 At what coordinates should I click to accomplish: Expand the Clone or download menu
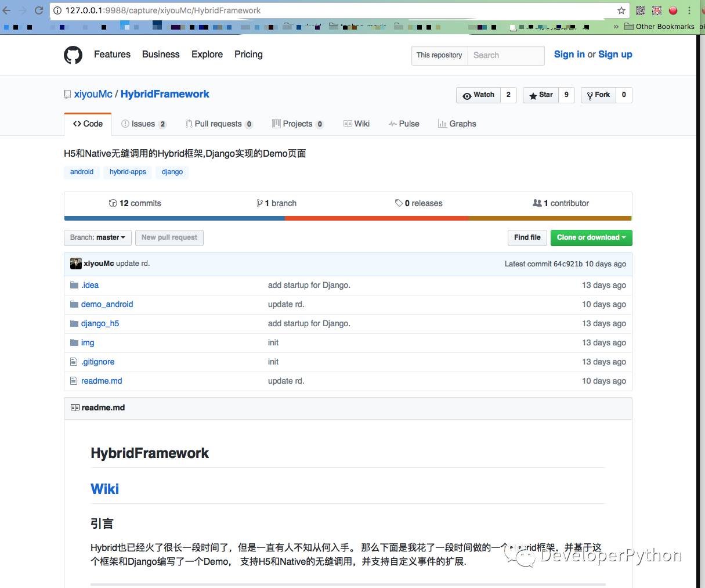point(591,237)
